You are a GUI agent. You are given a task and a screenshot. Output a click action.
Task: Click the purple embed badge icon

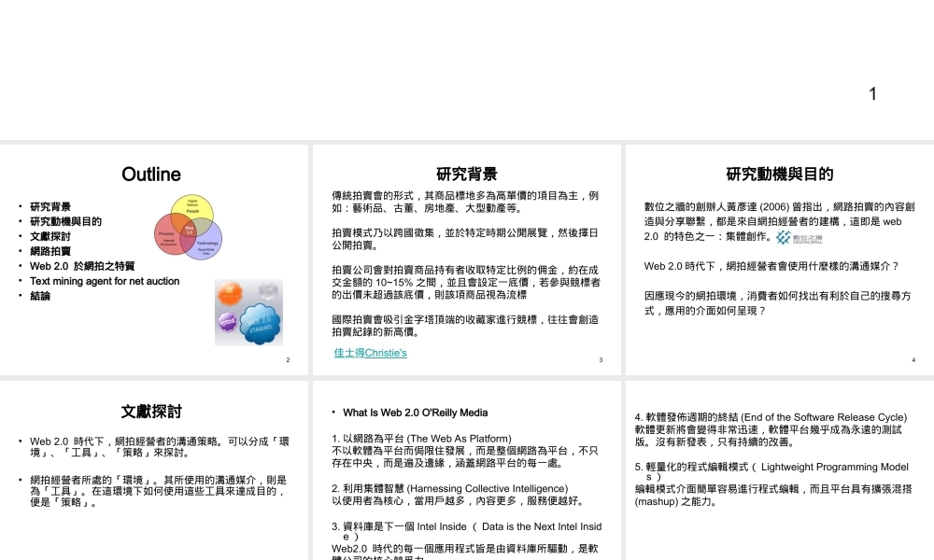[x=227, y=321]
